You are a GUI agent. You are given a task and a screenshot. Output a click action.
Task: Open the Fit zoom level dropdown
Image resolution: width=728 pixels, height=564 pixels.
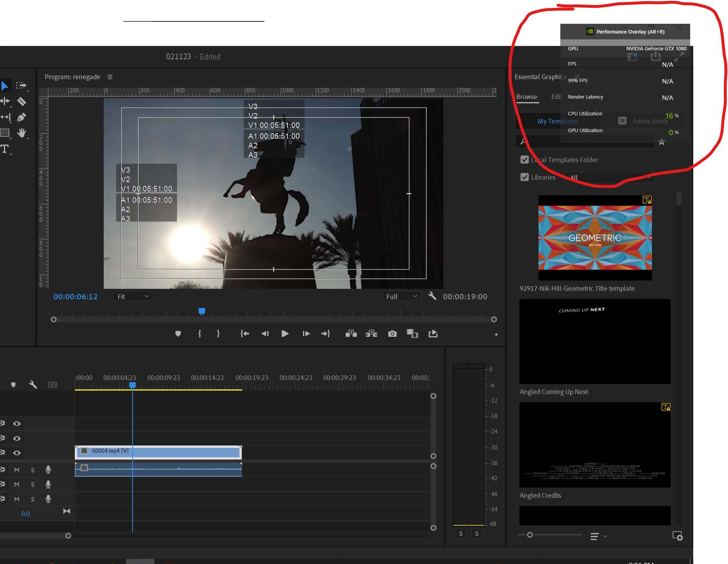pyautogui.click(x=133, y=296)
